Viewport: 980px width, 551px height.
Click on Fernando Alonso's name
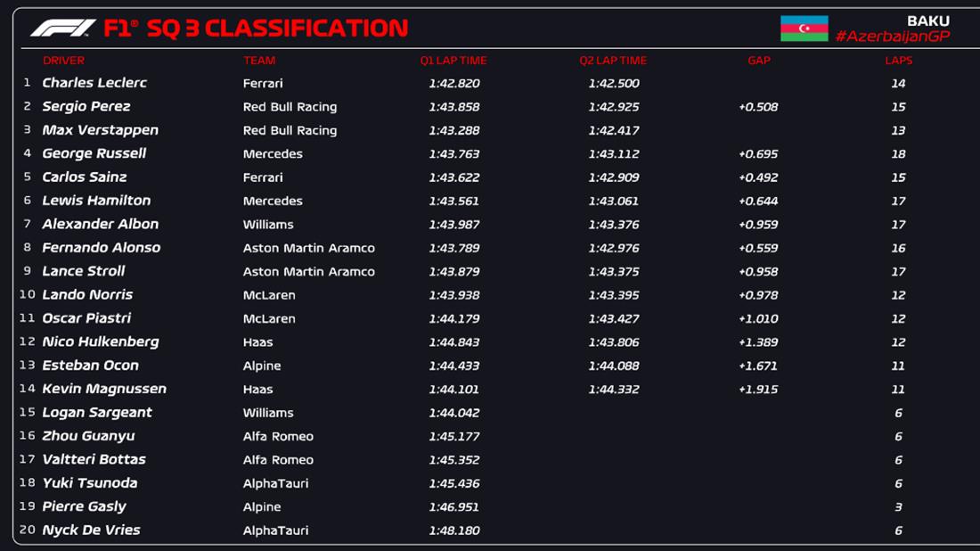pos(101,248)
